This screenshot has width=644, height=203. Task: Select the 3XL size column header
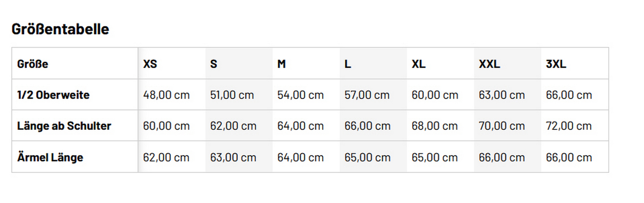pos(556,64)
